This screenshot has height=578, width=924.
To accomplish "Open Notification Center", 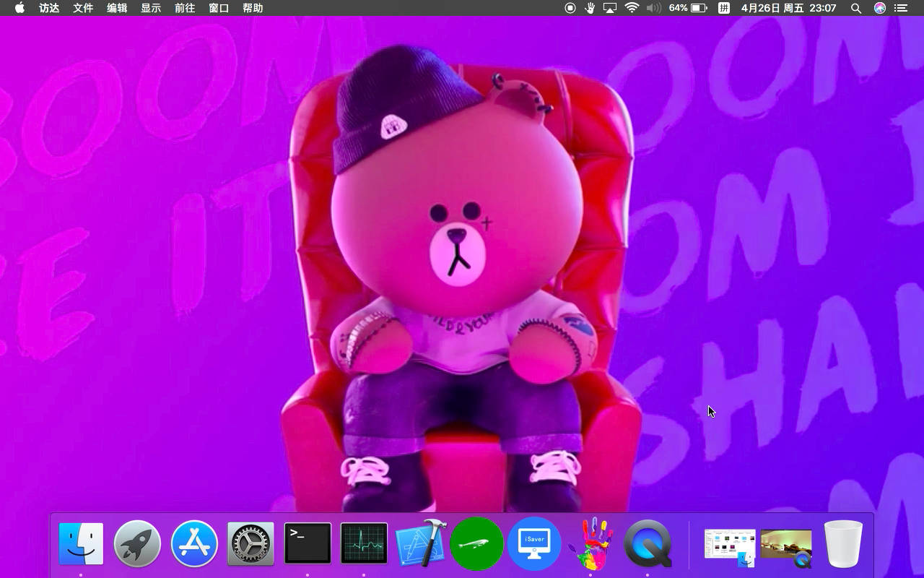I will [x=900, y=8].
